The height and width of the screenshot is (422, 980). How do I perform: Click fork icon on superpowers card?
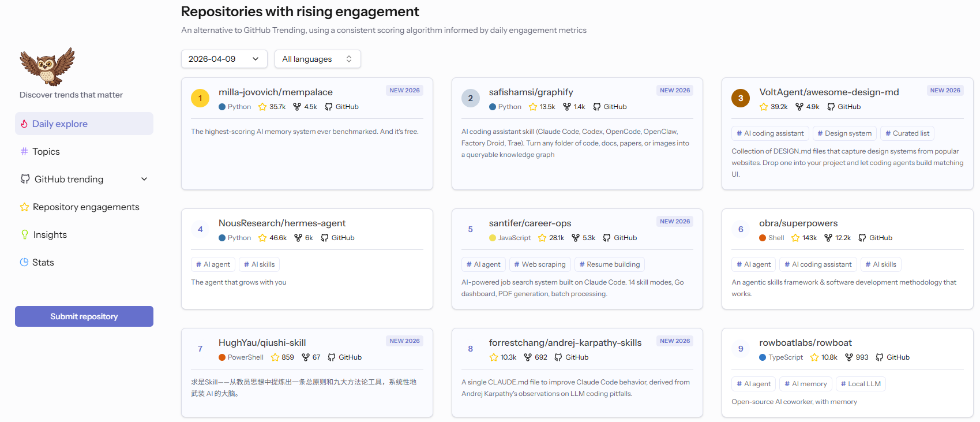click(828, 238)
